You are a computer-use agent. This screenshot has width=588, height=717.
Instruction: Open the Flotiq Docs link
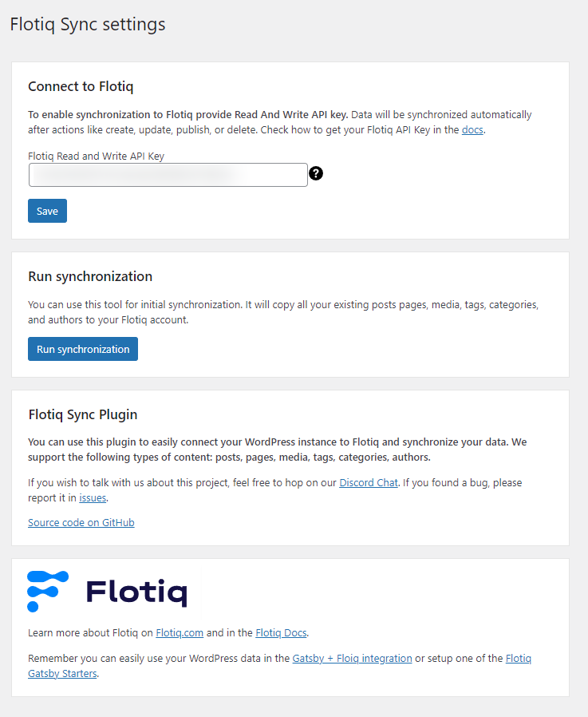pos(281,633)
